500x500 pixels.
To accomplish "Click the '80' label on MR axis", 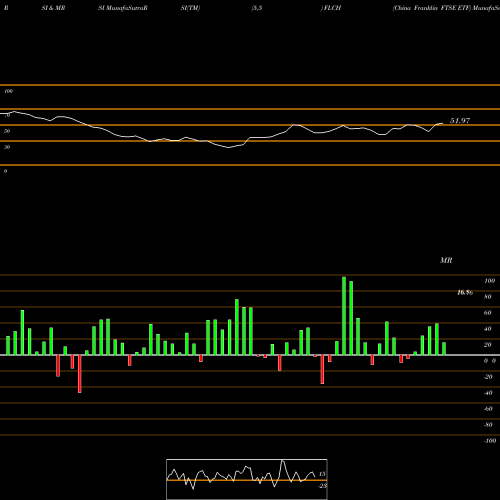I will coord(488,297).
